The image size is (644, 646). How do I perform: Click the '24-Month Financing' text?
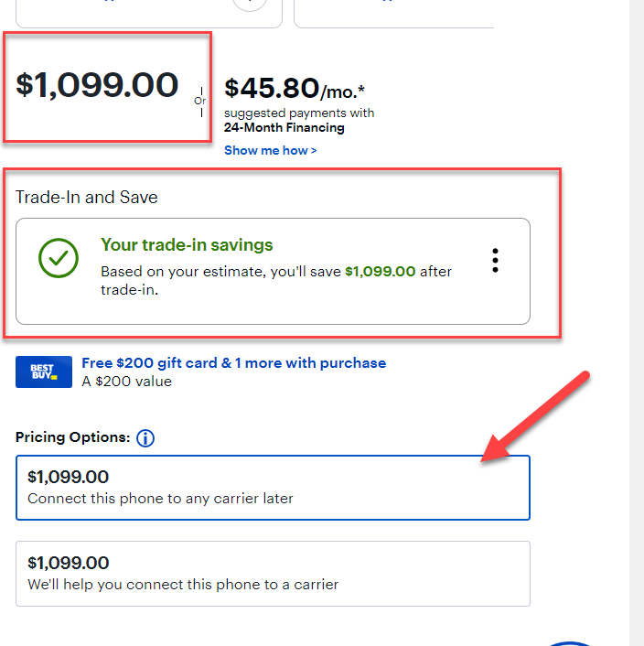[284, 128]
